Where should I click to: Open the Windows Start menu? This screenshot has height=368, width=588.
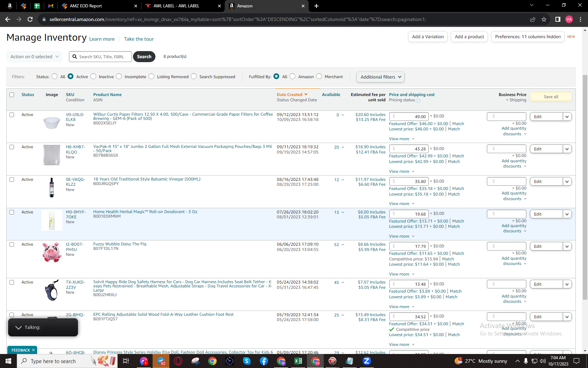[8, 361]
